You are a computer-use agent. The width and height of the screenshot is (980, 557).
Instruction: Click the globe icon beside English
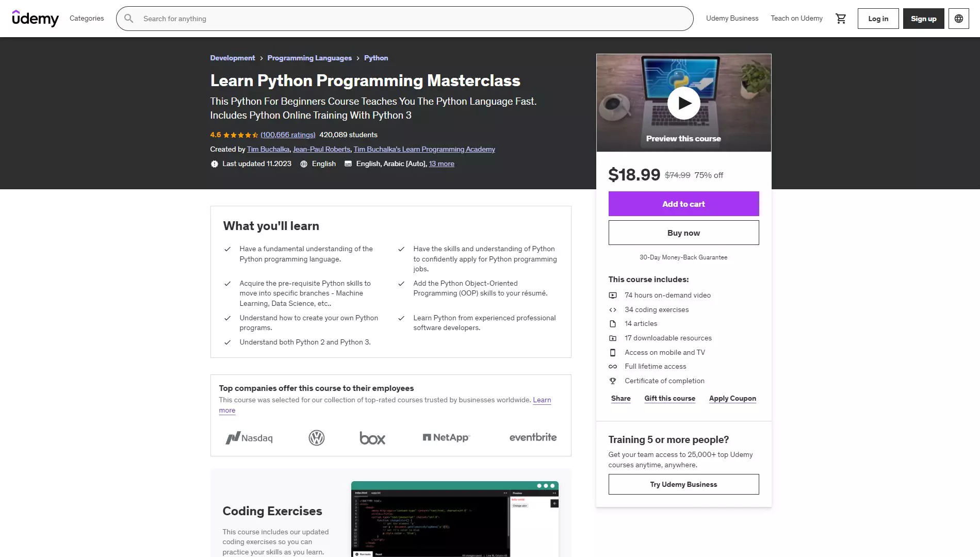[x=304, y=164]
